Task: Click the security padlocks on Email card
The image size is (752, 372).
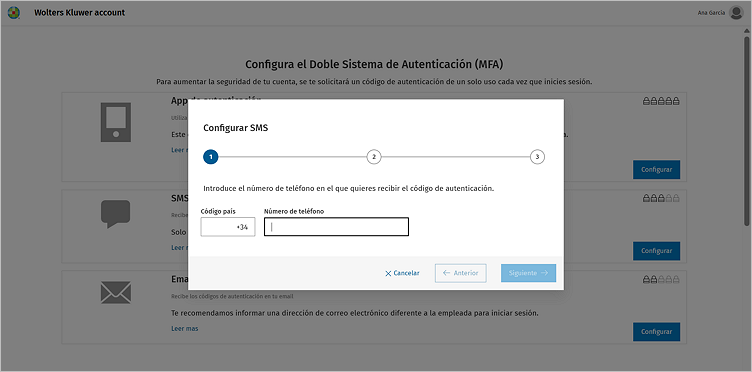Action: click(661, 279)
